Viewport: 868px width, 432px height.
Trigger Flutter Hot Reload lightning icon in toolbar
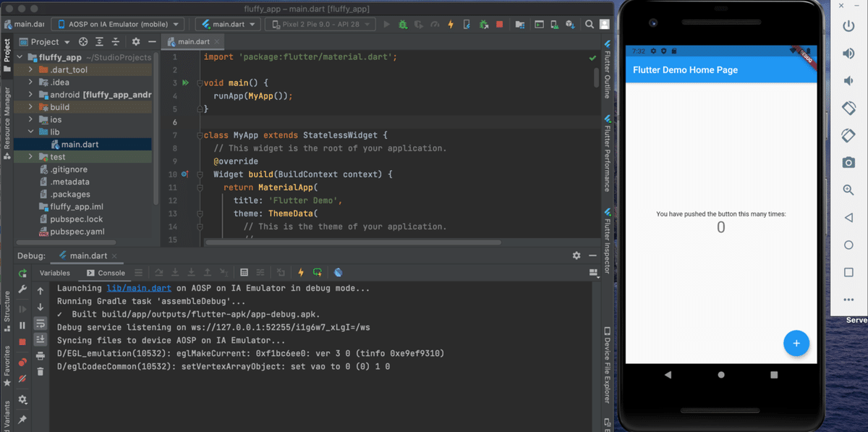[451, 24]
